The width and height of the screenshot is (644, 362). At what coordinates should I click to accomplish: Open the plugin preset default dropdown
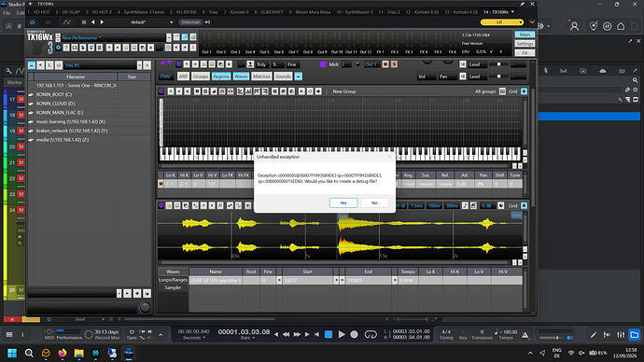[x=172, y=22]
